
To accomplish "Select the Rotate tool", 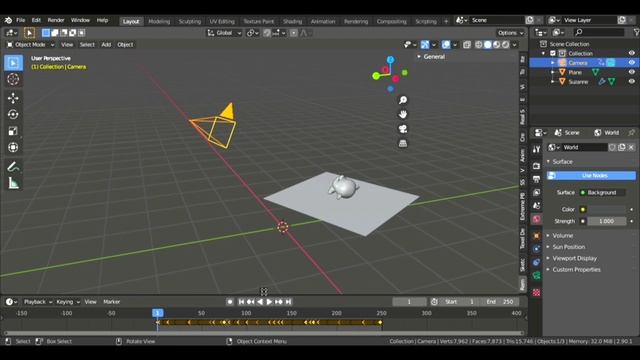I will click(13, 114).
